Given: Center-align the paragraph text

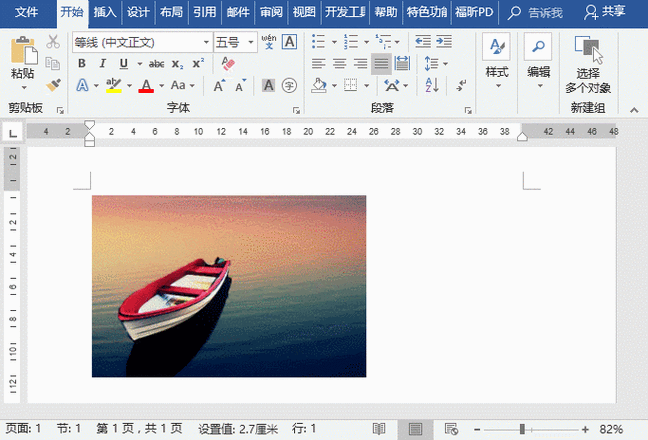Looking at the screenshot, I should pos(339,63).
